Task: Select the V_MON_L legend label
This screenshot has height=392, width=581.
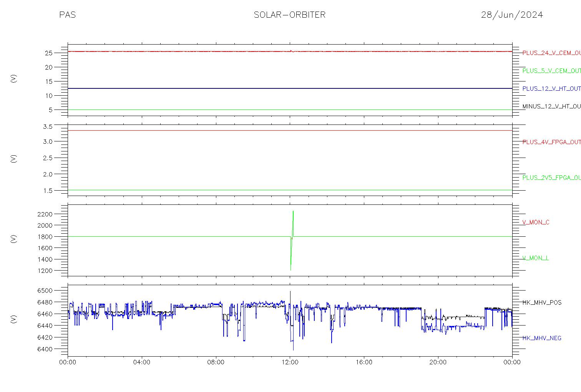Action: coord(535,258)
